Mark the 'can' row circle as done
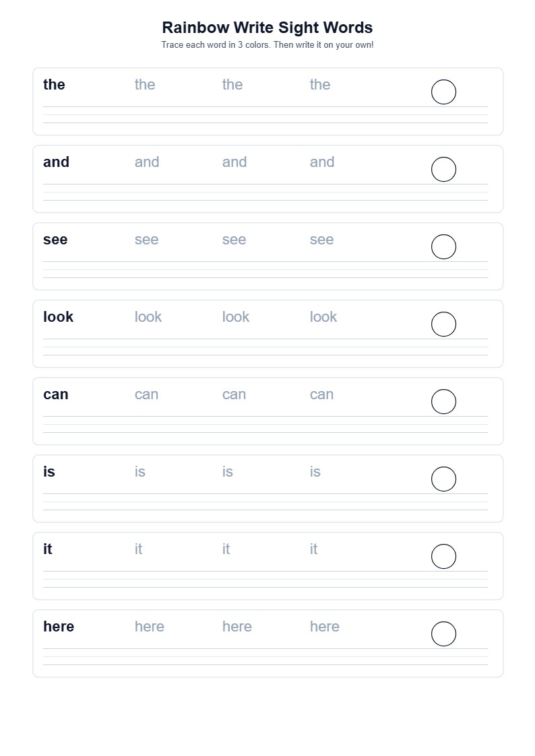535x756 pixels. [443, 402]
